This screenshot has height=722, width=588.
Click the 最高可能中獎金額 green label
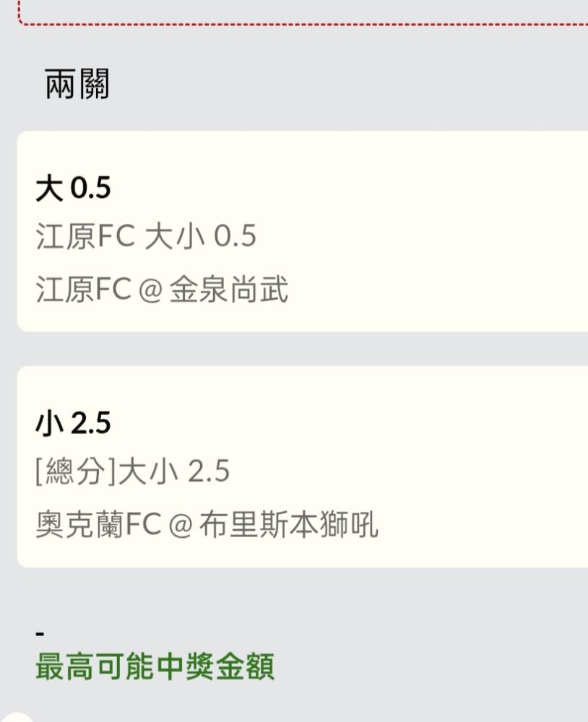(155, 666)
